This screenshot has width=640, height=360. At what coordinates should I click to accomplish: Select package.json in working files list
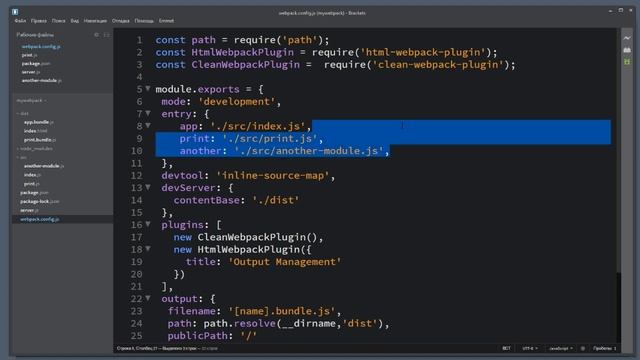point(36,64)
